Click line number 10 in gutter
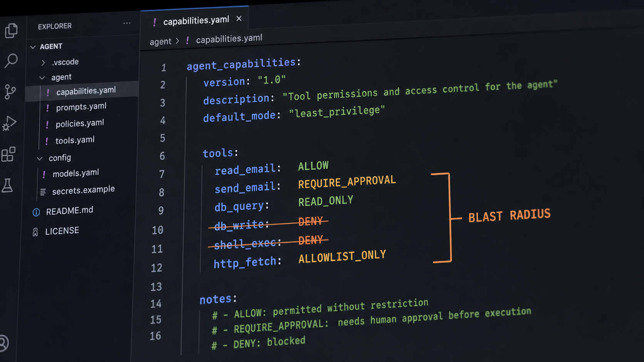The width and height of the screenshot is (644, 362). pyautogui.click(x=157, y=230)
